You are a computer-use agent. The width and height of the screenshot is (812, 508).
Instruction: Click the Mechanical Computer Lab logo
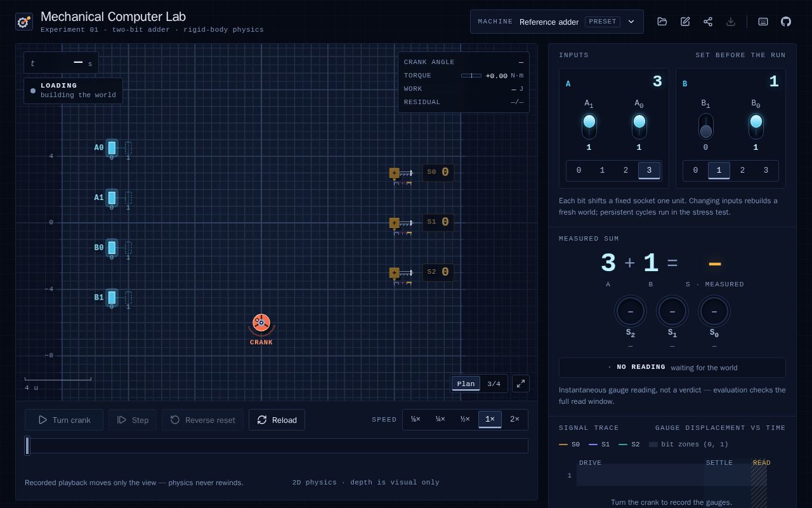click(24, 22)
